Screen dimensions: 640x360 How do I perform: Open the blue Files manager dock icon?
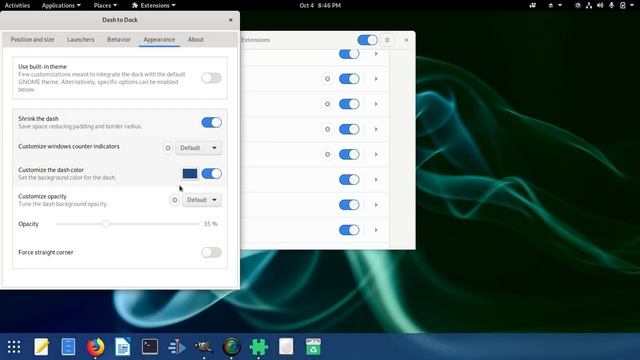click(x=68, y=347)
